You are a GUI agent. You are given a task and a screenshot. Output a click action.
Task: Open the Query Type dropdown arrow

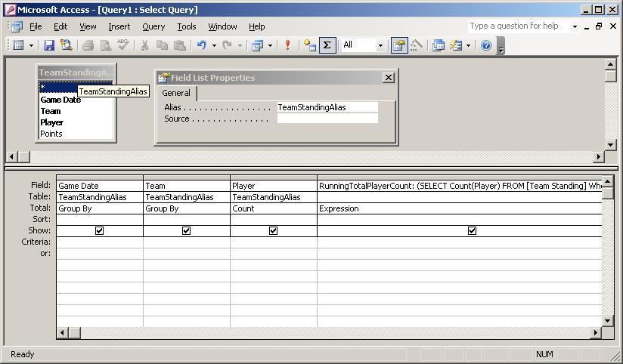(270, 45)
